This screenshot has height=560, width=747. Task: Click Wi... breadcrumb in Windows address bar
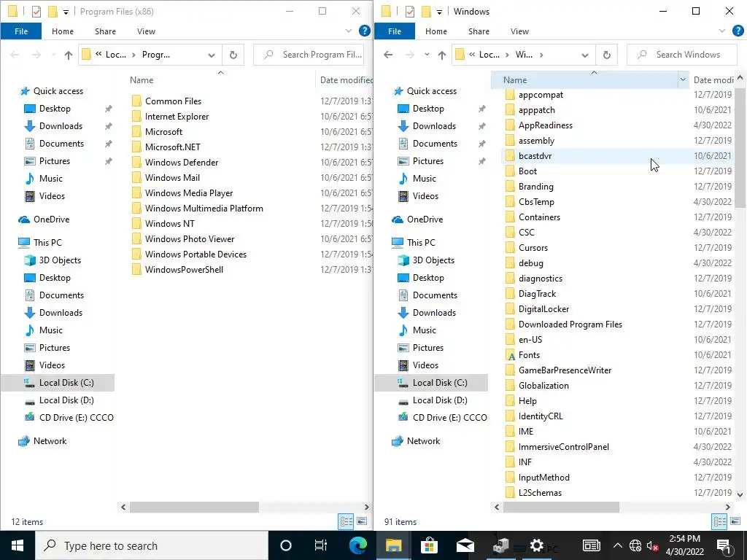tap(524, 55)
